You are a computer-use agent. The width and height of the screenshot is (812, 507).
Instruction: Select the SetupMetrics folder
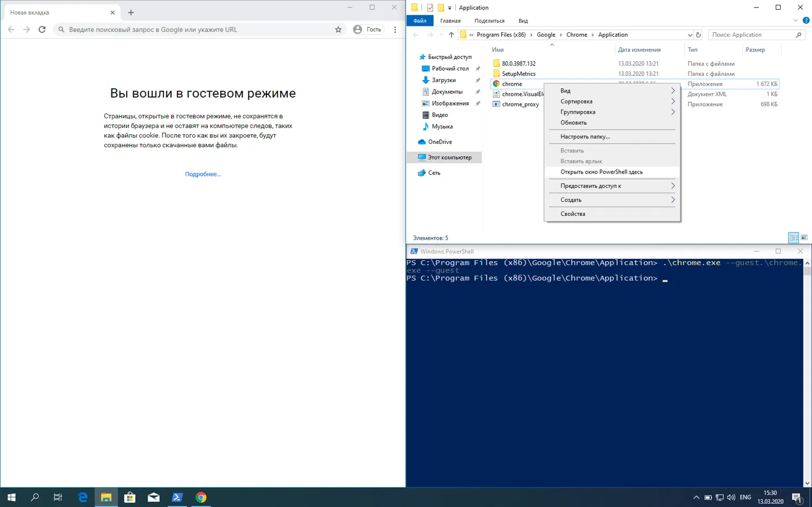click(518, 74)
